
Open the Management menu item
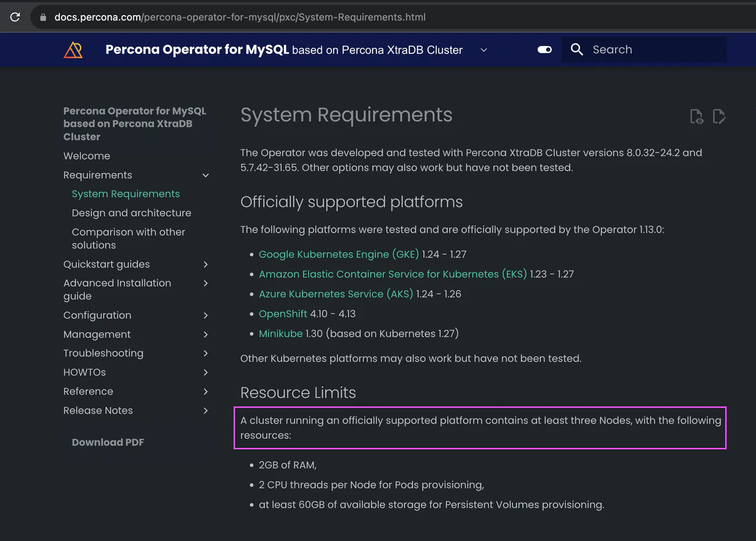coord(97,335)
